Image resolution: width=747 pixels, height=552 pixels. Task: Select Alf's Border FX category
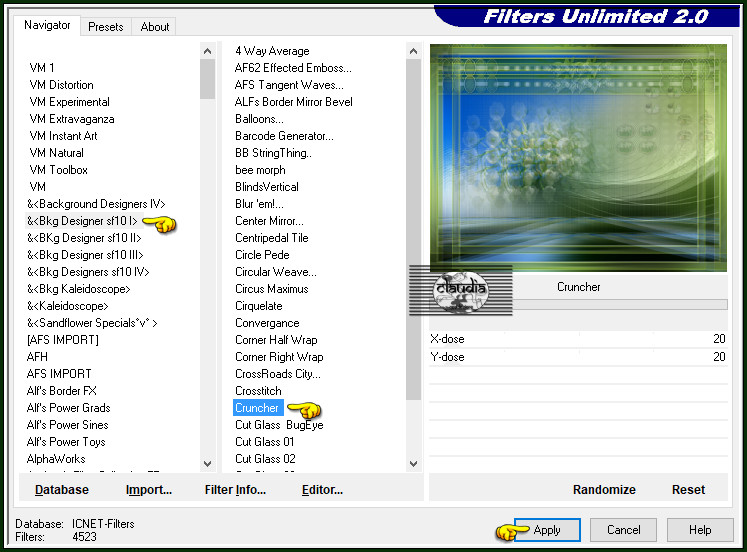point(61,391)
